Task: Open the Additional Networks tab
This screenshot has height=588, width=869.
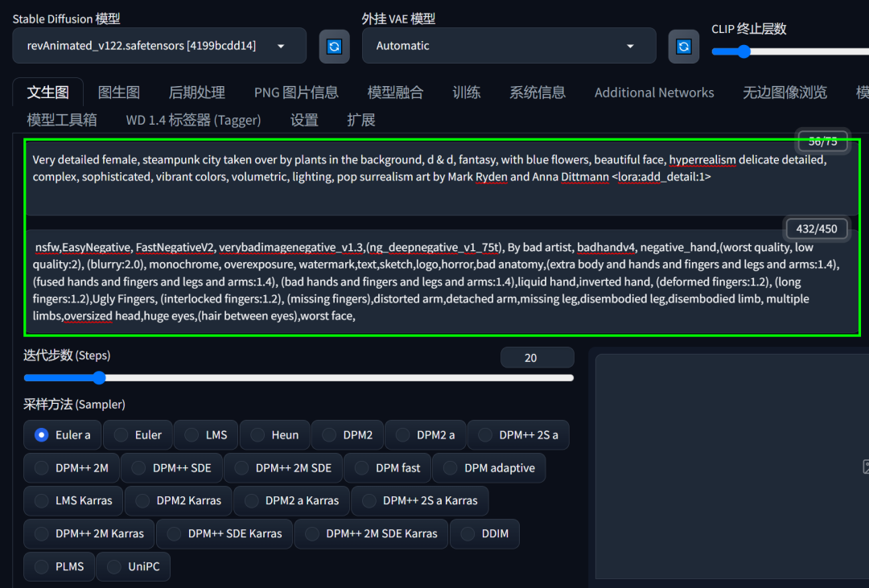Action: tap(654, 92)
